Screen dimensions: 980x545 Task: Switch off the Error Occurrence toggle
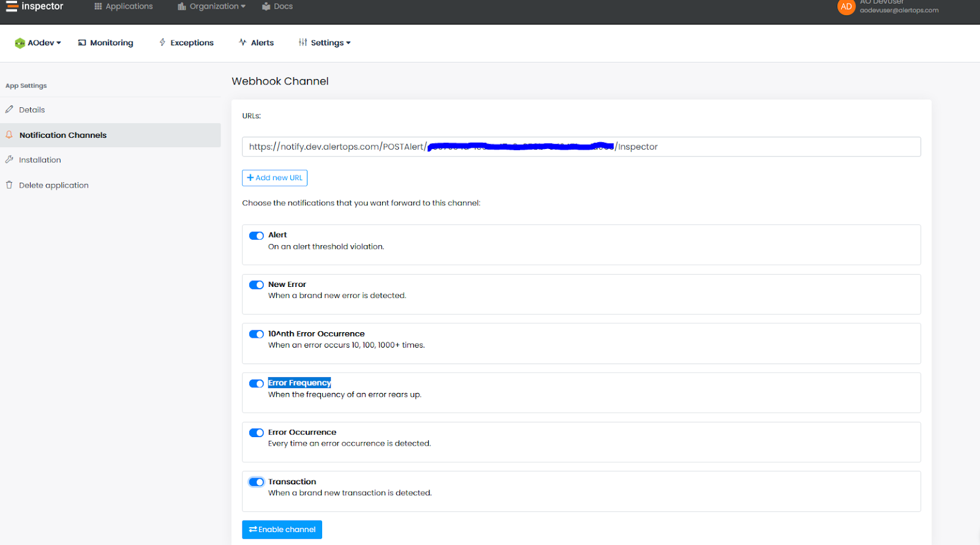(256, 433)
